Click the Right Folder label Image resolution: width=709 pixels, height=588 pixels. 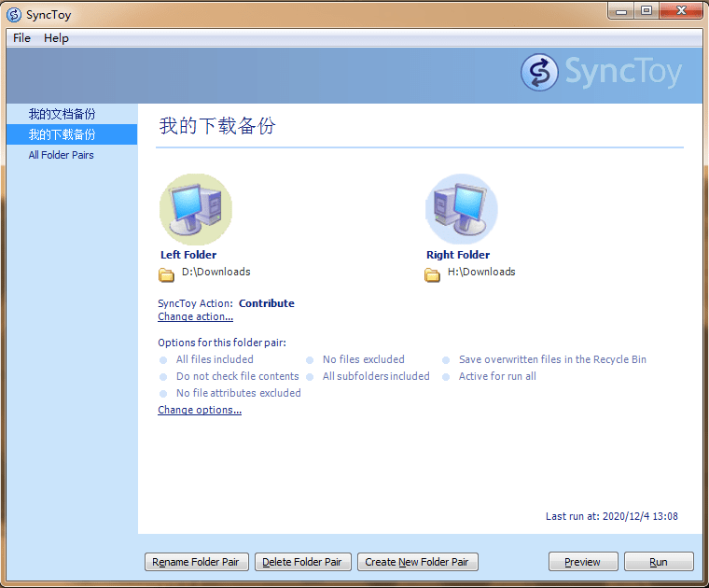[458, 255]
